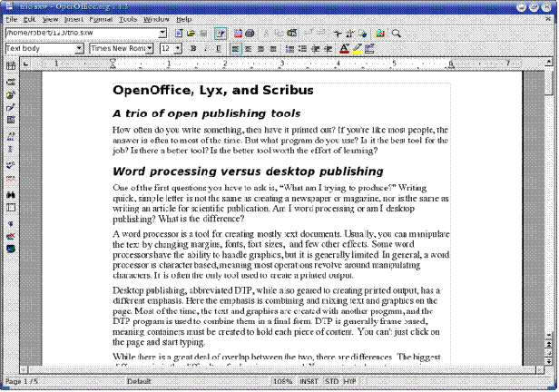Click the HYP hyperlink mode status field

[349, 381]
